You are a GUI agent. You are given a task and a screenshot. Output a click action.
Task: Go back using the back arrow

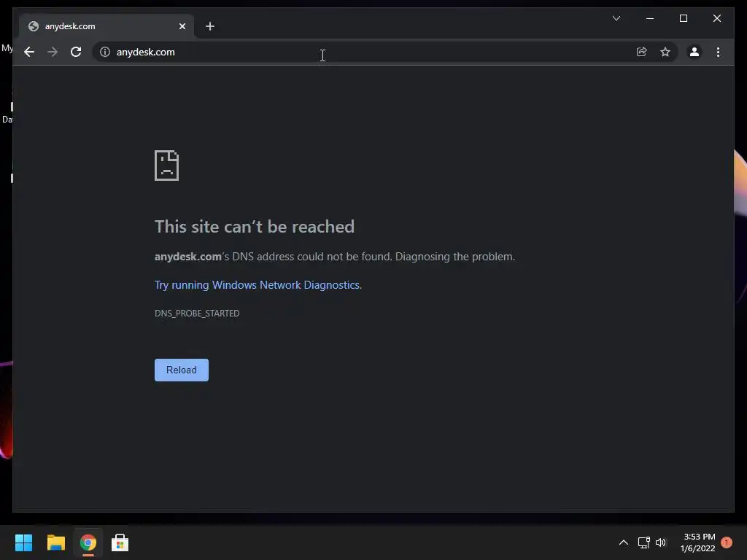point(29,52)
